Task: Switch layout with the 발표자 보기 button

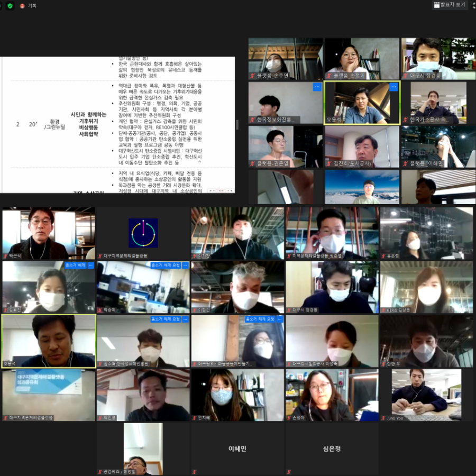Action: tap(450, 5)
